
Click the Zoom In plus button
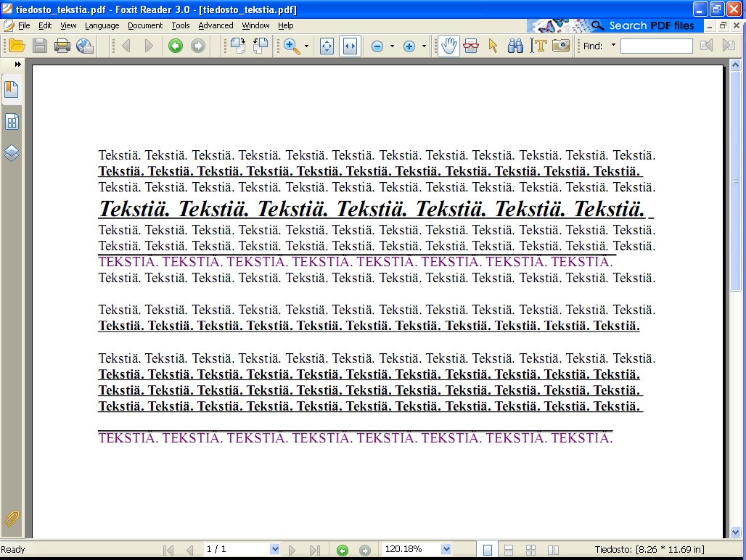(x=409, y=46)
